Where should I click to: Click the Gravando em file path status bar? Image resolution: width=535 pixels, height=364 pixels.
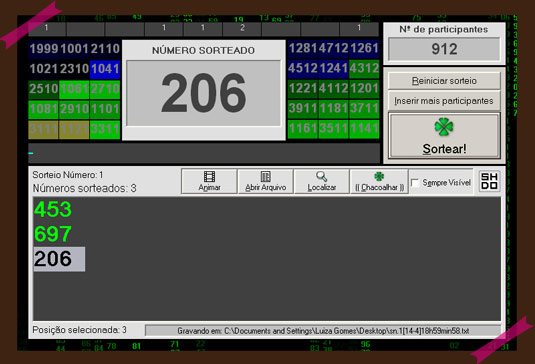323,331
